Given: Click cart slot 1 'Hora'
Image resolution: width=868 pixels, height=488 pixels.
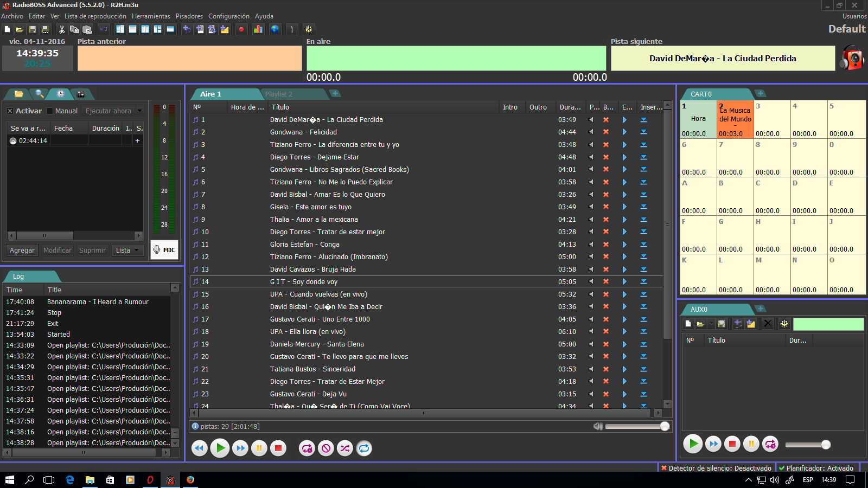Looking at the screenshot, I should (x=698, y=119).
